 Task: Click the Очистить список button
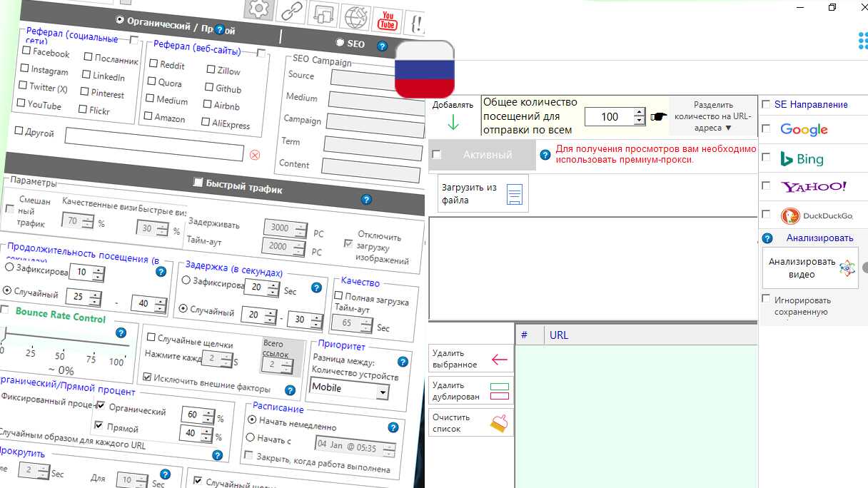point(470,423)
